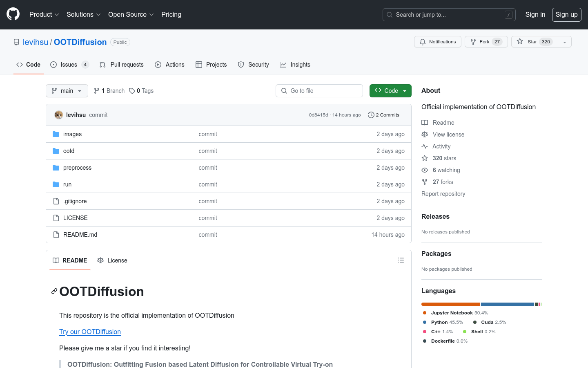Click the Fork icon button
The width and height of the screenshot is (588, 368).
point(473,42)
